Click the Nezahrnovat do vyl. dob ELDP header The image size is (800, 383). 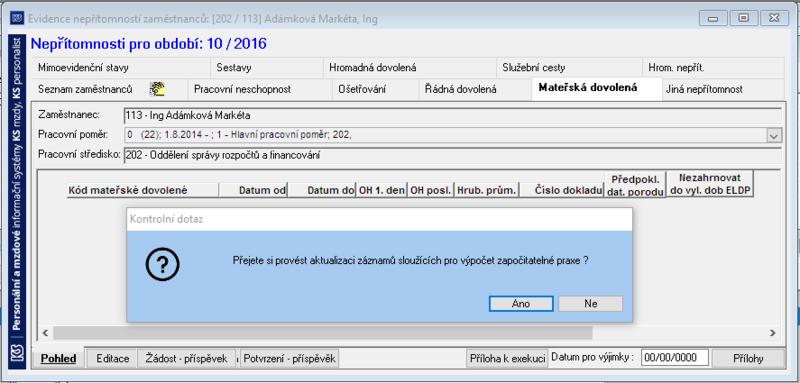[x=710, y=184]
